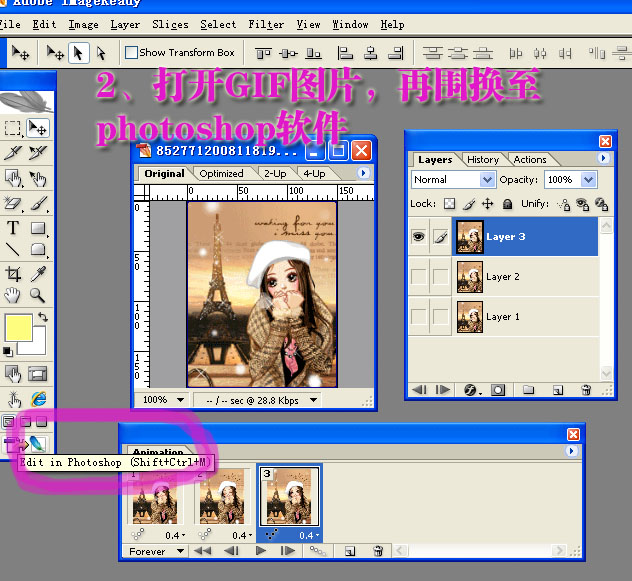Open Normal blend mode dropdown

click(487, 179)
